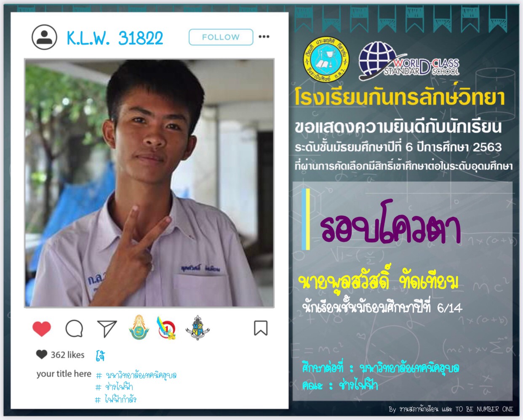Screen dimensions: 523x420
Task: Open comments with the speech bubble icon
Action: pos(74,329)
